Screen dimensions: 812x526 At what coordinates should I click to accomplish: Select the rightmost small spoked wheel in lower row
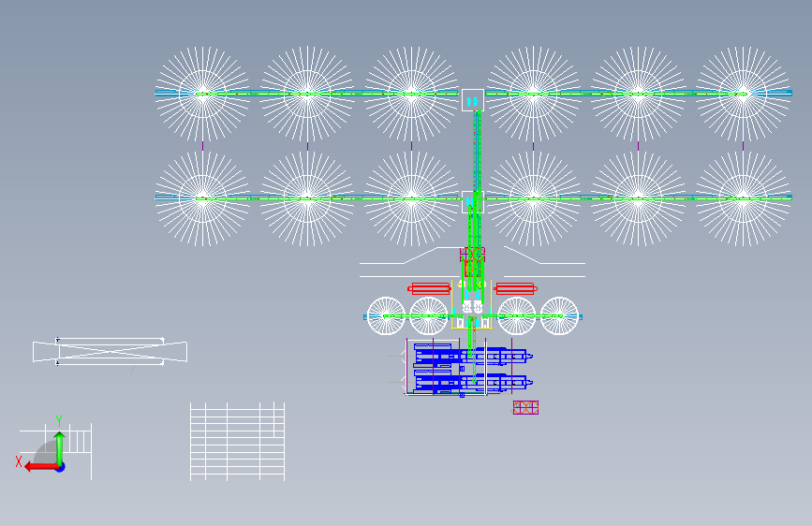(x=559, y=315)
